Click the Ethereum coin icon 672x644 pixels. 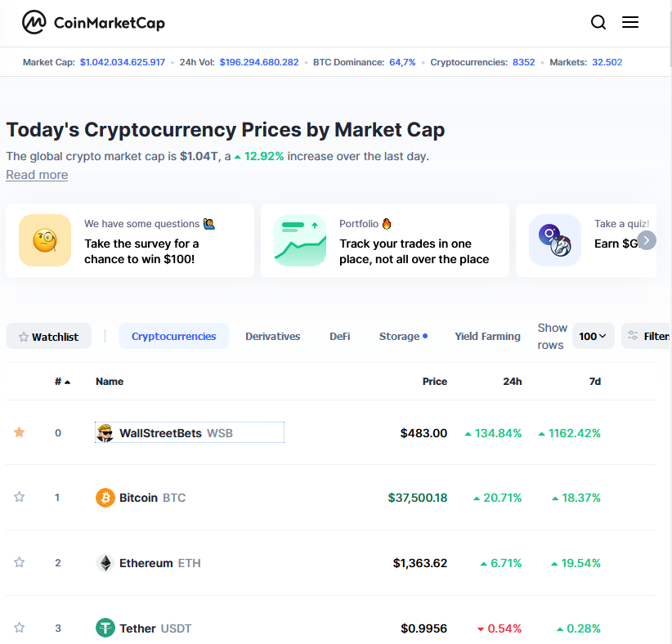(105, 562)
